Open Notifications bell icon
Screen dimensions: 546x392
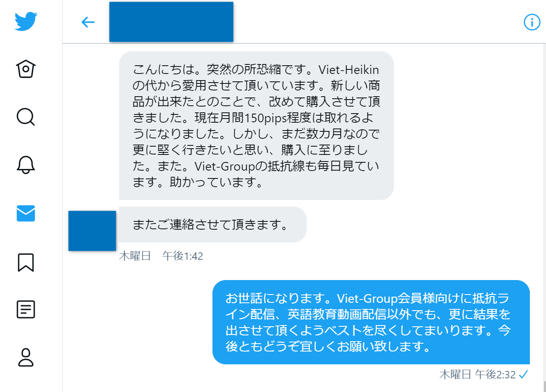pyautogui.click(x=26, y=165)
